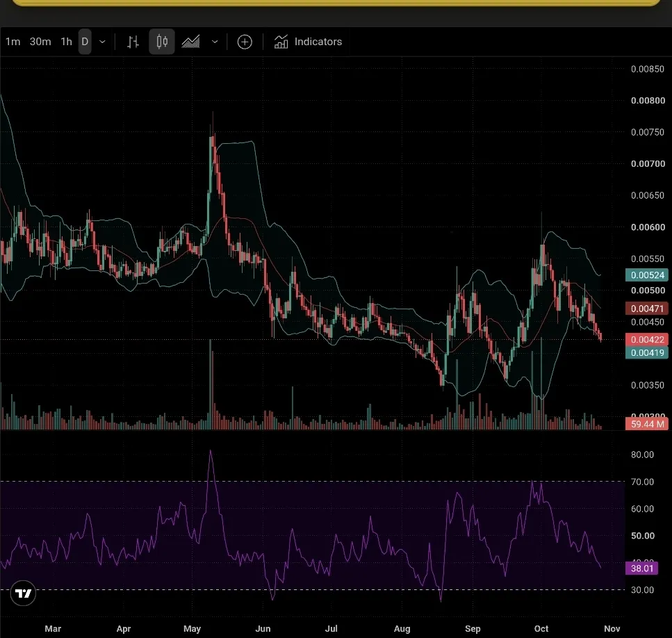Click the 0.00600 price axis label
The width and height of the screenshot is (672, 638).
coord(648,227)
